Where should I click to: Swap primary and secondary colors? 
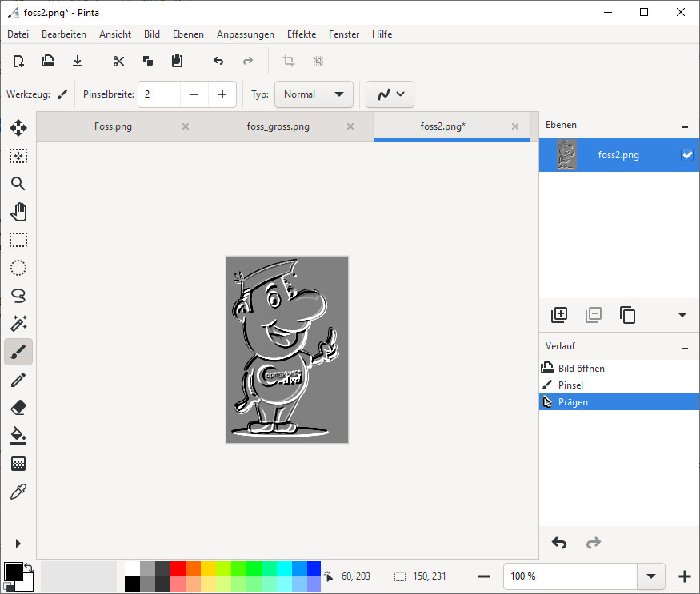29,568
